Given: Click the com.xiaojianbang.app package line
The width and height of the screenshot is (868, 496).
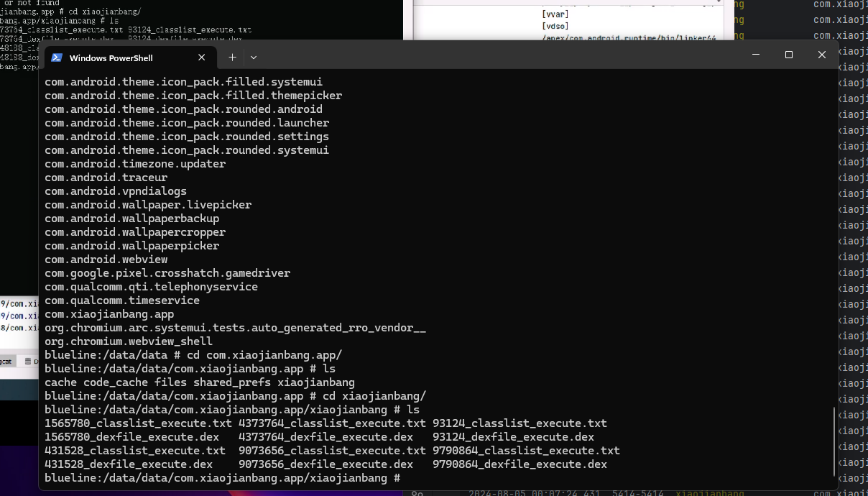Looking at the screenshot, I should tap(109, 314).
